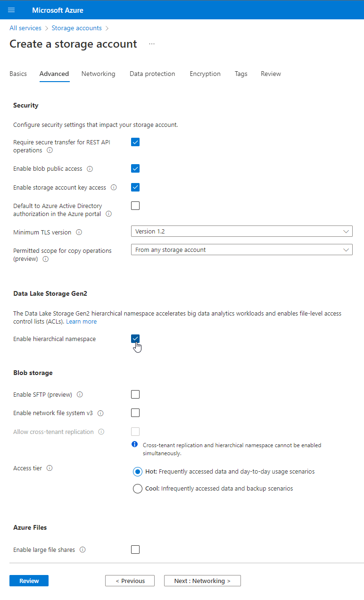Show info for storage account key access
The width and height of the screenshot is (364, 600).
pyautogui.click(x=114, y=187)
